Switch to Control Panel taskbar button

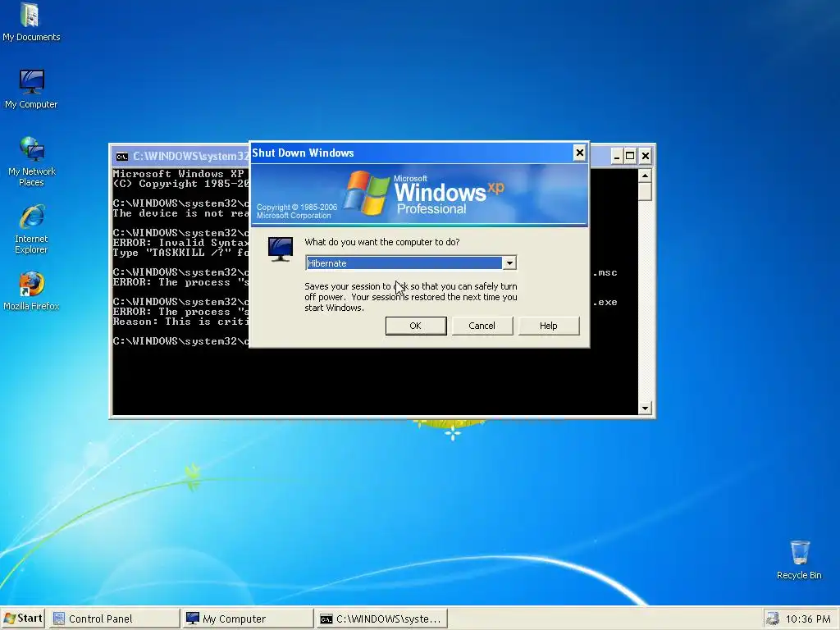(115, 619)
